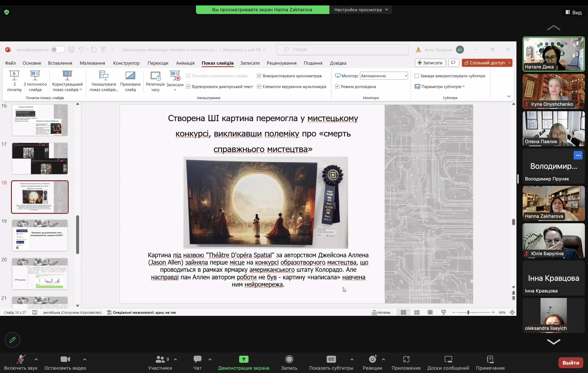Start slideshow from beginning icon
This screenshot has height=373, width=588.
click(14, 75)
